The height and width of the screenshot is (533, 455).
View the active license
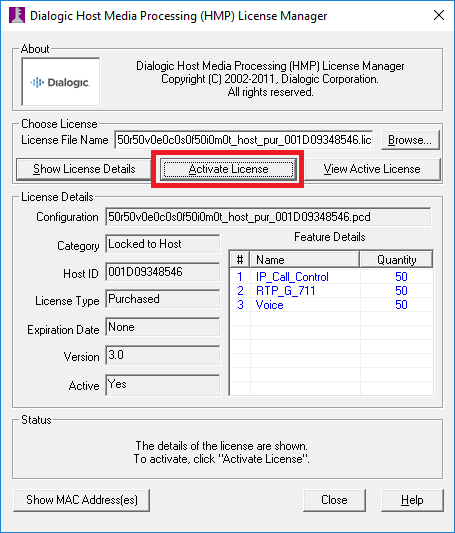pos(372,169)
